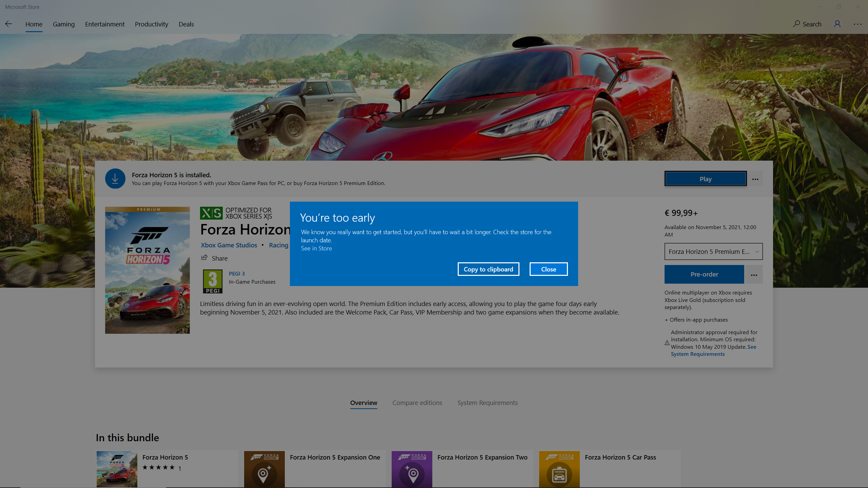Open the Compare editions tab
Image resolution: width=868 pixels, height=488 pixels.
[x=417, y=403]
